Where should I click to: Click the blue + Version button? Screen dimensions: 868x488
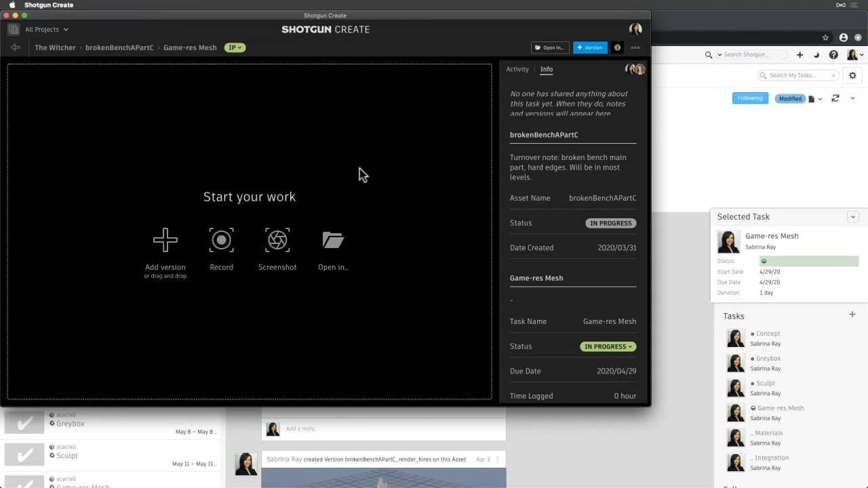point(590,47)
